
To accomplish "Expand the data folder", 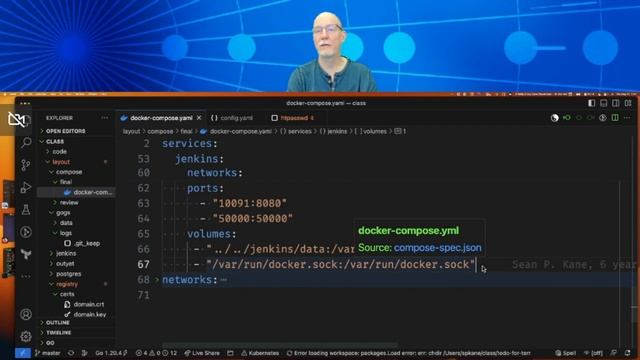I will pos(66,223).
